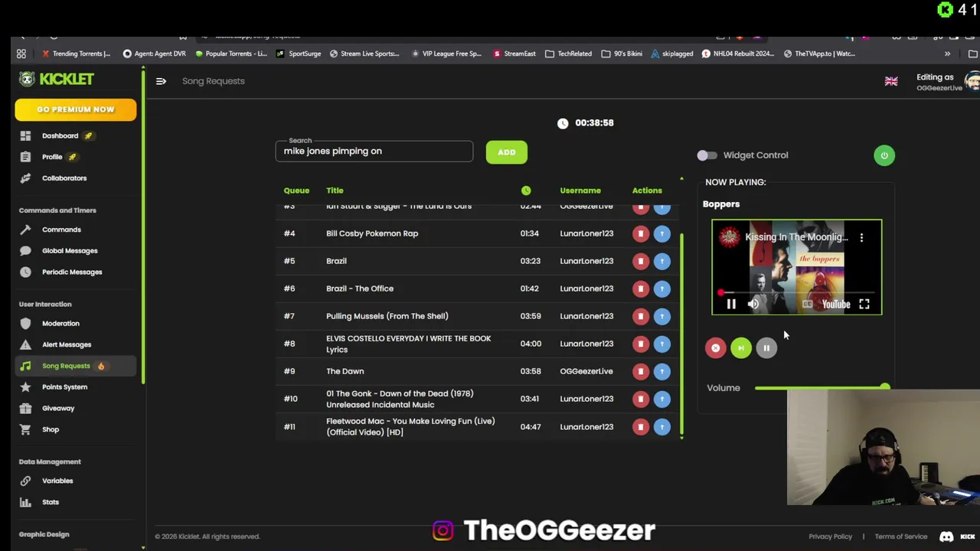The height and width of the screenshot is (551, 980).
Task: Skip to next song with green button
Action: coord(741,348)
